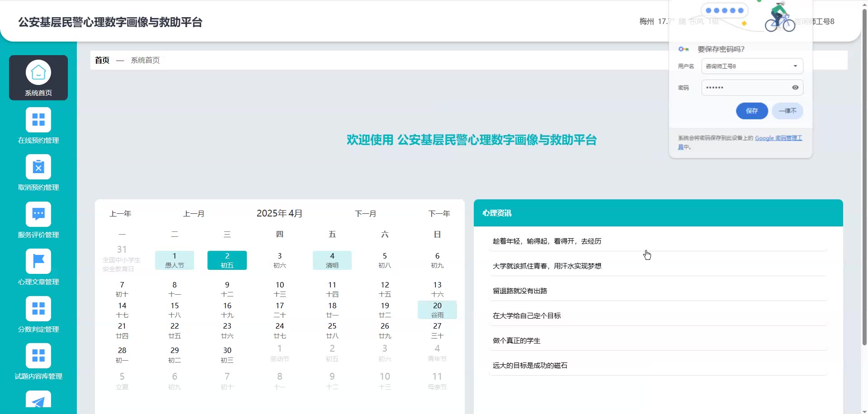Select April 20 谷雨 in calendar
This screenshot has width=868, height=414.
click(437, 310)
